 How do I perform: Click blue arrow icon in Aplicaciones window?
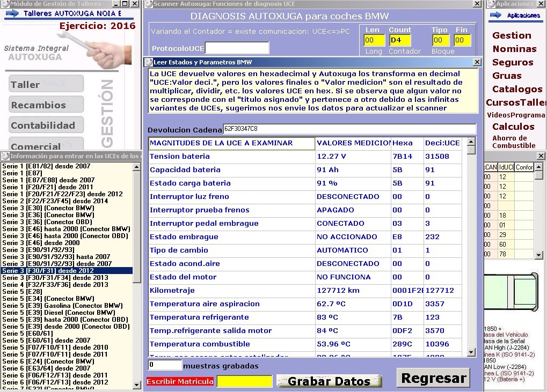coord(495,15)
